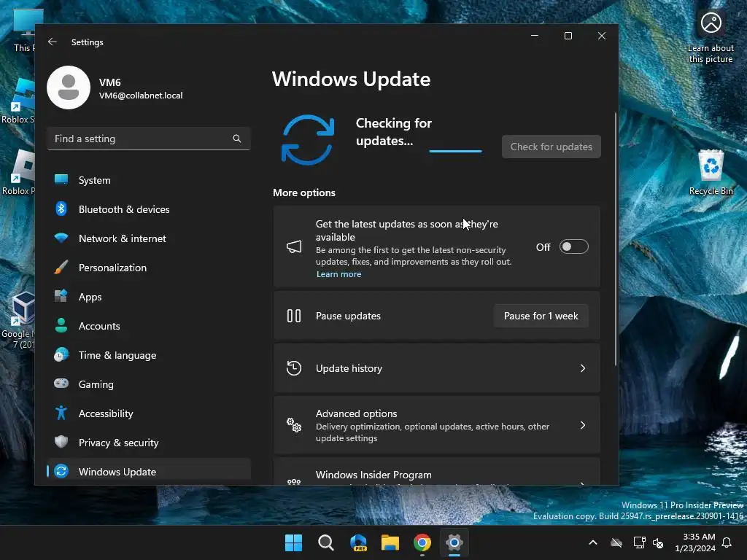747x560 pixels.
Task: Click the VM6 profile avatar
Action: point(69,87)
